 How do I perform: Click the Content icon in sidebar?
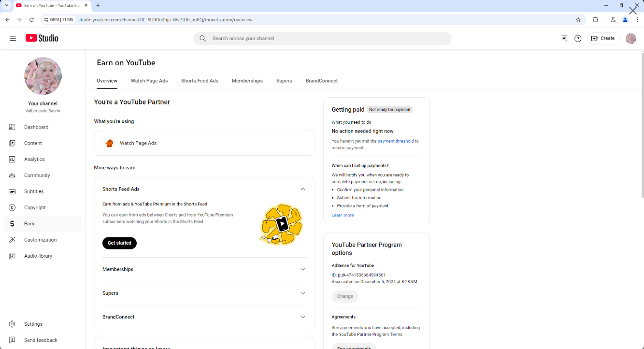tap(12, 143)
